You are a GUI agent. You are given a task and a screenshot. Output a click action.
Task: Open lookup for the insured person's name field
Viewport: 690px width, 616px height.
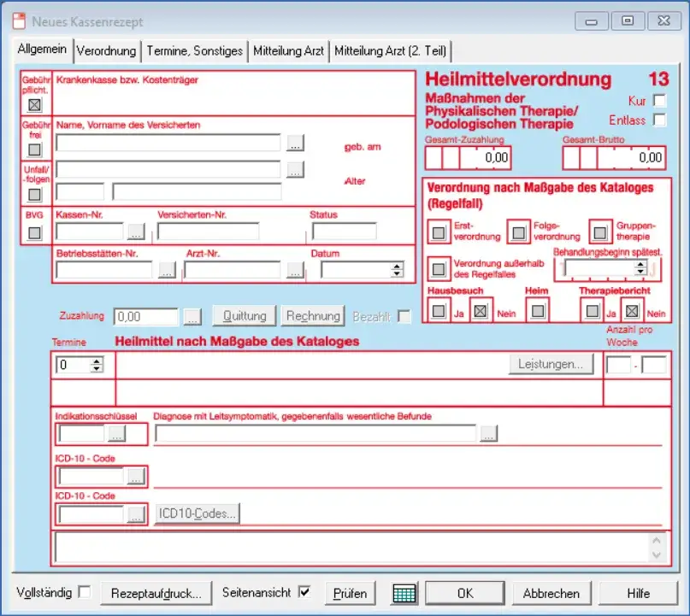pos(295,143)
